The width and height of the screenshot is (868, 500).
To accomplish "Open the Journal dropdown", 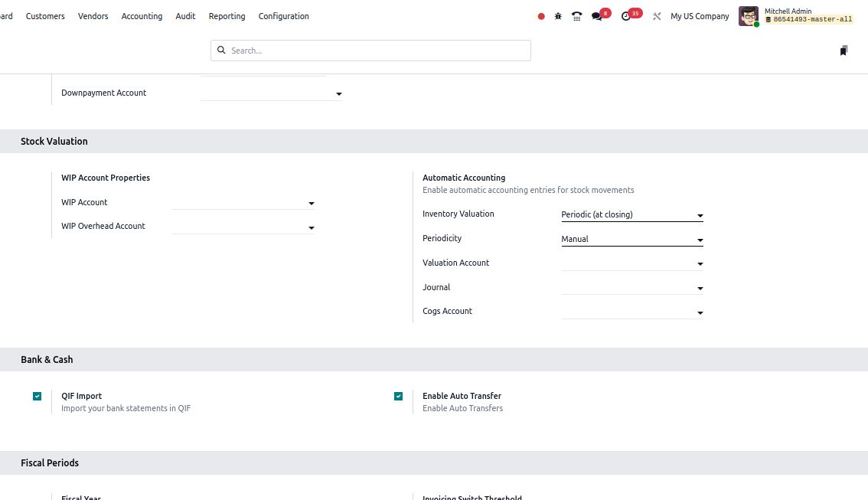I will tap(632, 287).
